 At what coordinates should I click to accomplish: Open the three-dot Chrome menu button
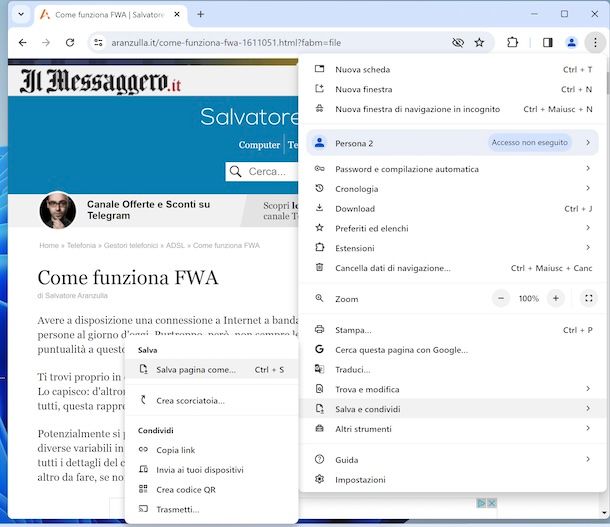[x=595, y=42]
